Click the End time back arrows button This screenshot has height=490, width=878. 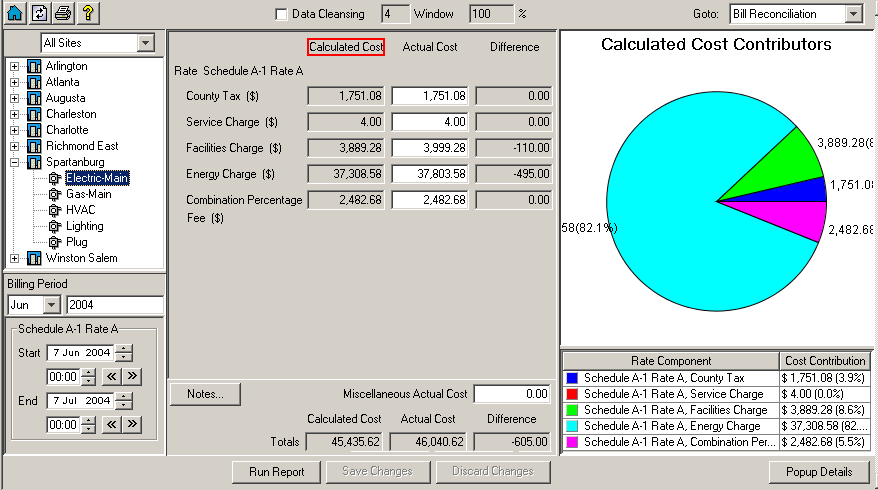[112, 425]
